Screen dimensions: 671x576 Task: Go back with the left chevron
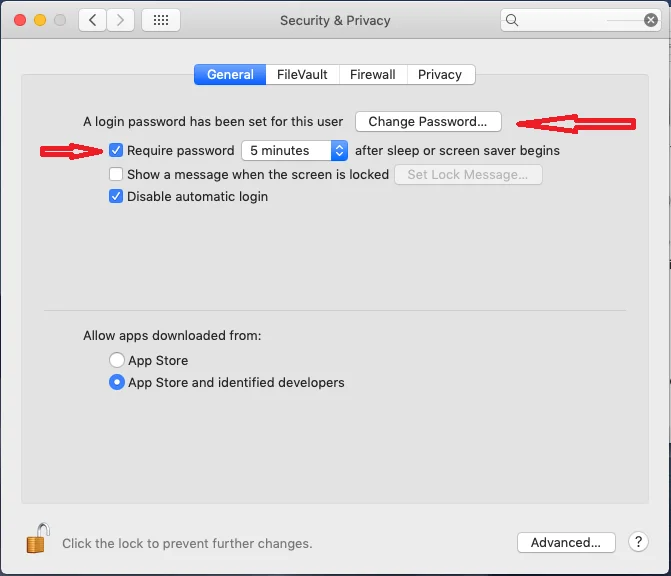click(x=92, y=20)
